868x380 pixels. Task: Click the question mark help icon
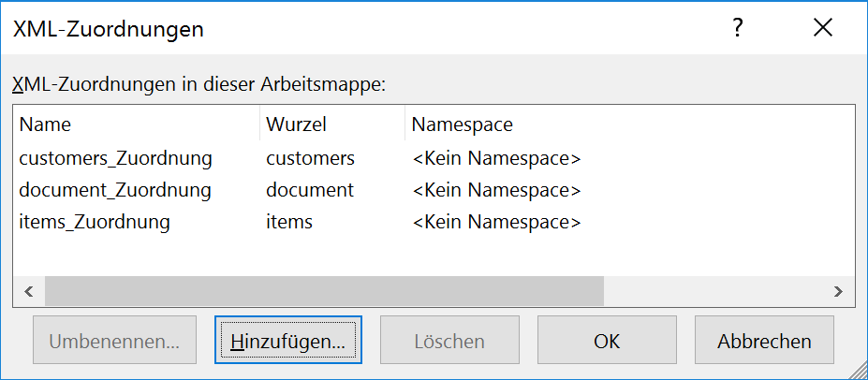coord(738,28)
